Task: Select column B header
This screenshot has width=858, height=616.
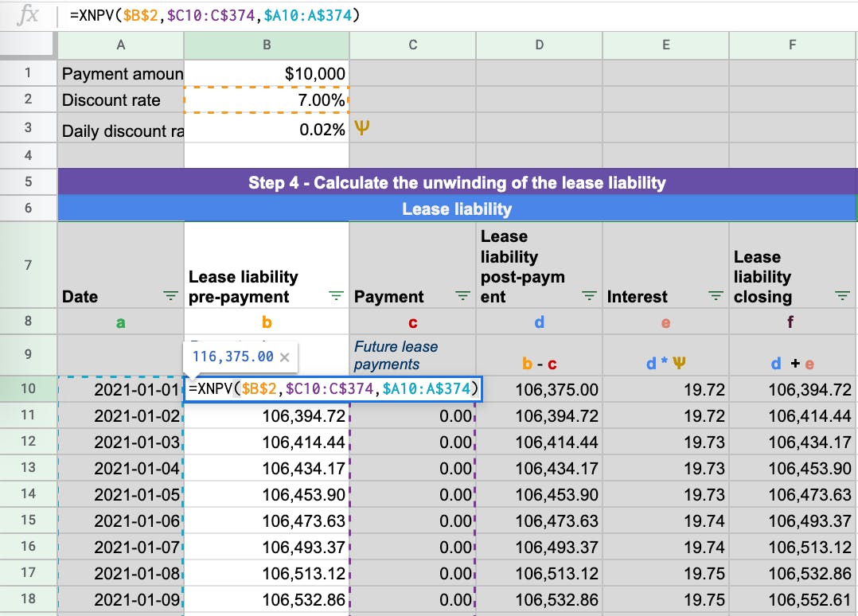Action: [x=267, y=45]
